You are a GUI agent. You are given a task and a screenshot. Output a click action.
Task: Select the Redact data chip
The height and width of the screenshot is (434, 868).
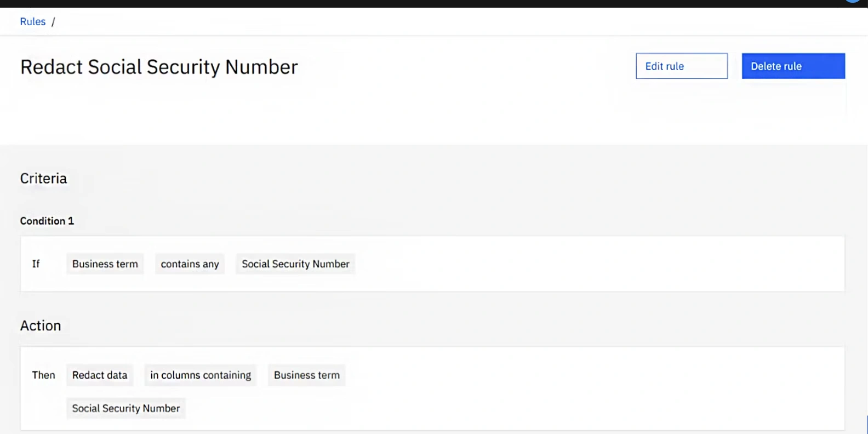[100, 375]
